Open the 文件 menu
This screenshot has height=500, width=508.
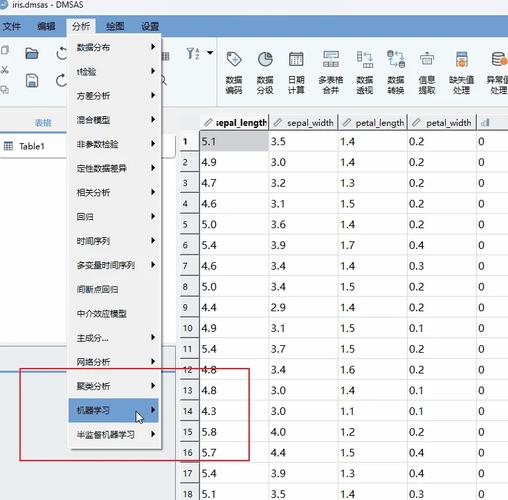coord(12,26)
